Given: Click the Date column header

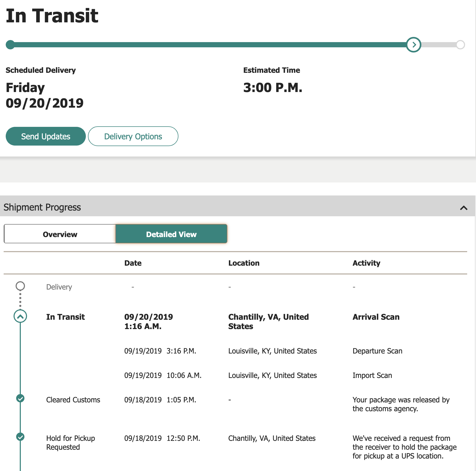Looking at the screenshot, I should tap(133, 263).
